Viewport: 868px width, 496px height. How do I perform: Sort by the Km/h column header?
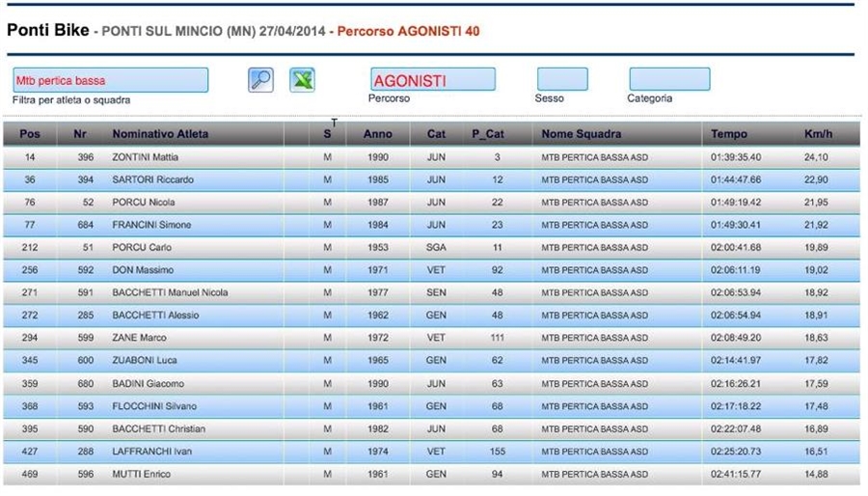coord(818,134)
